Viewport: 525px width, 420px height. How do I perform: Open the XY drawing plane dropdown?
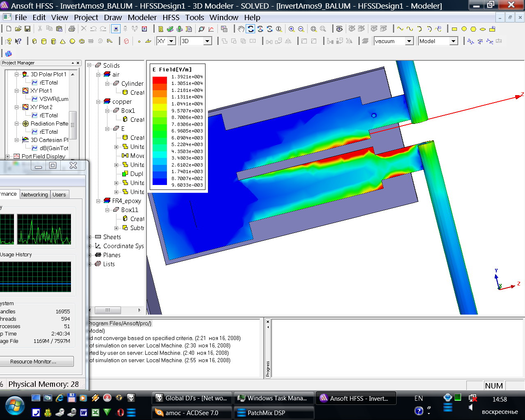point(171,41)
